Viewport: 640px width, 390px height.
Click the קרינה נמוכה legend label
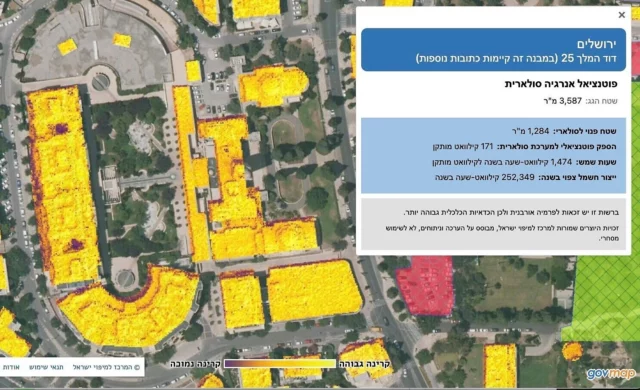[x=196, y=363]
